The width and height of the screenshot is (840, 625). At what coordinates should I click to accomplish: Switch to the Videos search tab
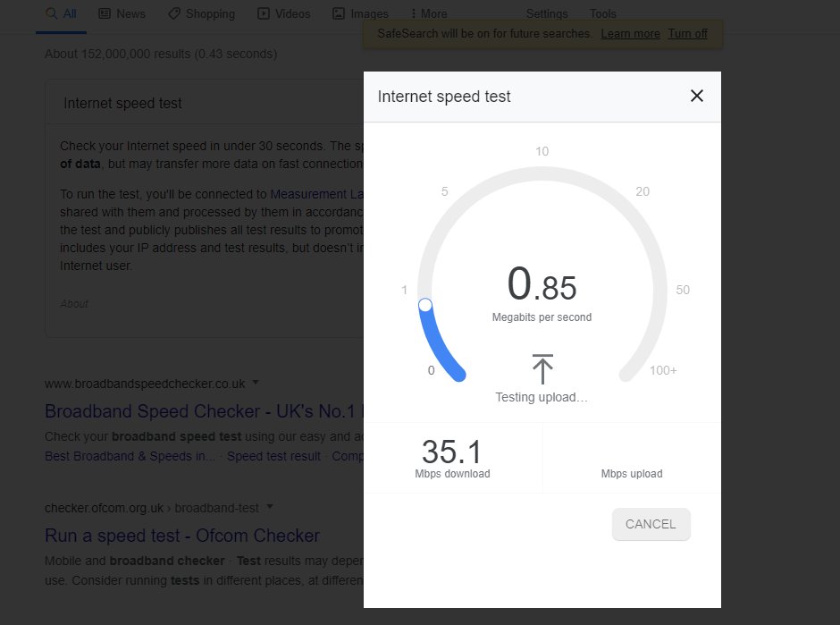pyautogui.click(x=284, y=13)
